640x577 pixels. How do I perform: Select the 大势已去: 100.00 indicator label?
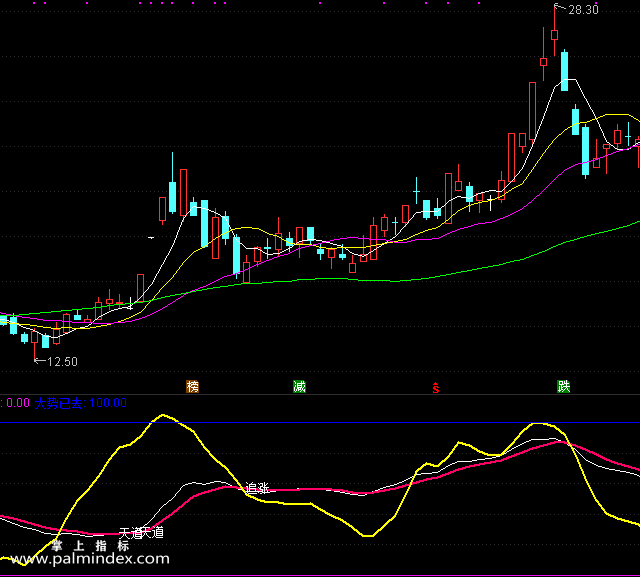point(81,403)
